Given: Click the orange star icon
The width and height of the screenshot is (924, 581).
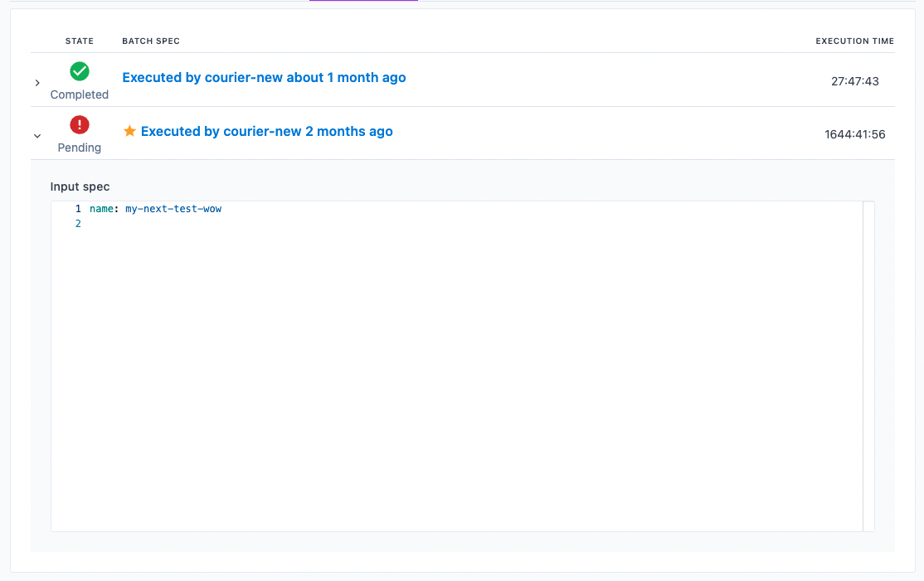Looking at the screenshot, I should 129,131.
